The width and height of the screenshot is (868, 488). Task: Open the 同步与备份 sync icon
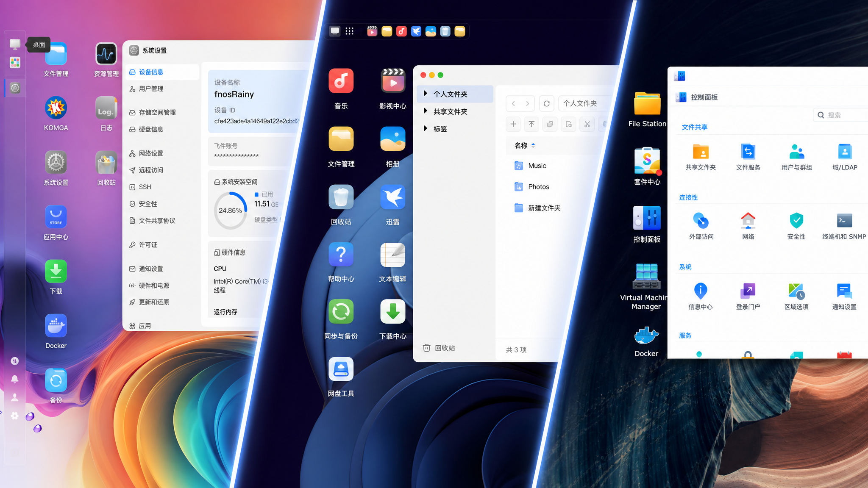(341, 312)
